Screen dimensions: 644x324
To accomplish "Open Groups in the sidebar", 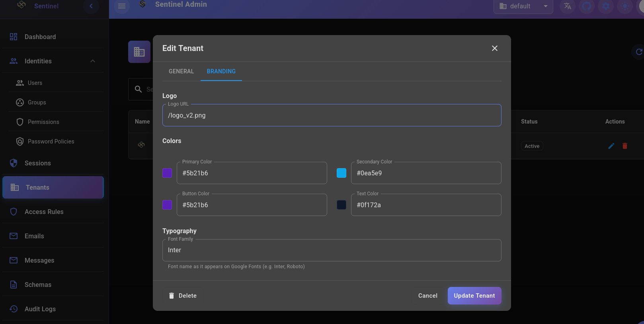I will pyautogui.click(x=56, y=102).
